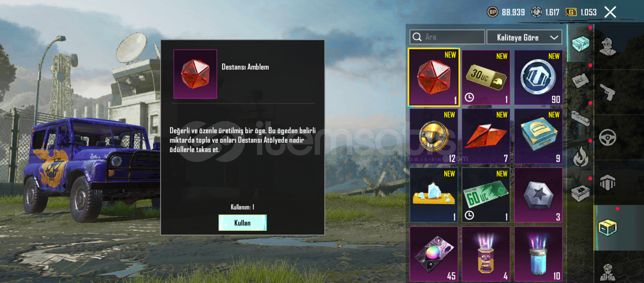
Task: Open the flame icon sidebar section
Action: pyautogui.click(x=580, y=156)
